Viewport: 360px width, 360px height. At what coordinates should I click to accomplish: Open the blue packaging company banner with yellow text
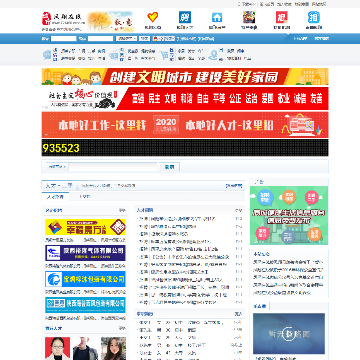[x=85, y=279]
